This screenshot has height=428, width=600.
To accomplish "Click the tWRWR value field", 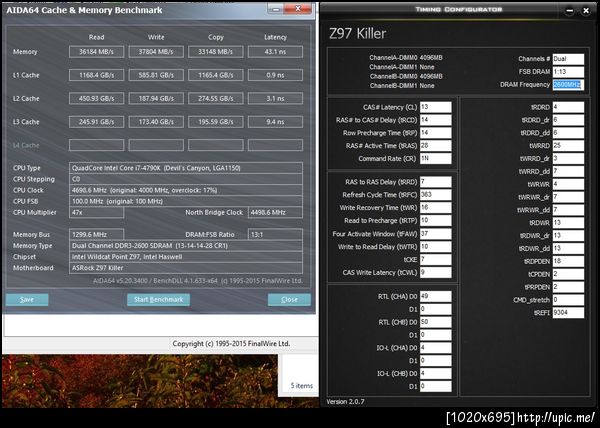I will 568,184.
